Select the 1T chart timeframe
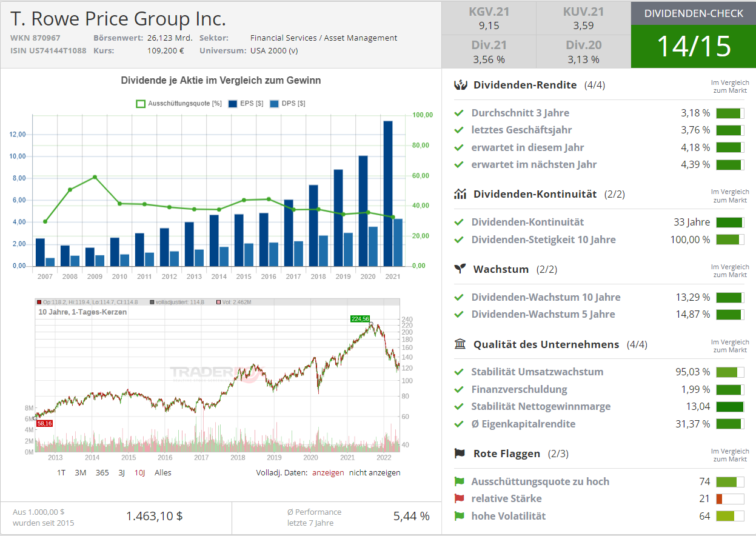The width and height of the screenshot is (756, 536). pyautogui.click(x=62, y=472)
